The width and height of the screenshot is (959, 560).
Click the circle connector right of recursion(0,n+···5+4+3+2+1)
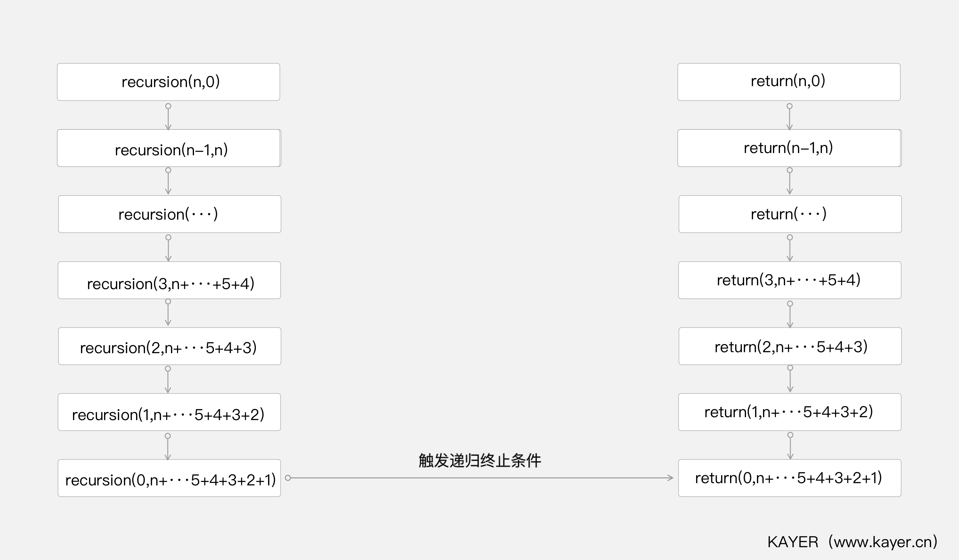(288, 478)
